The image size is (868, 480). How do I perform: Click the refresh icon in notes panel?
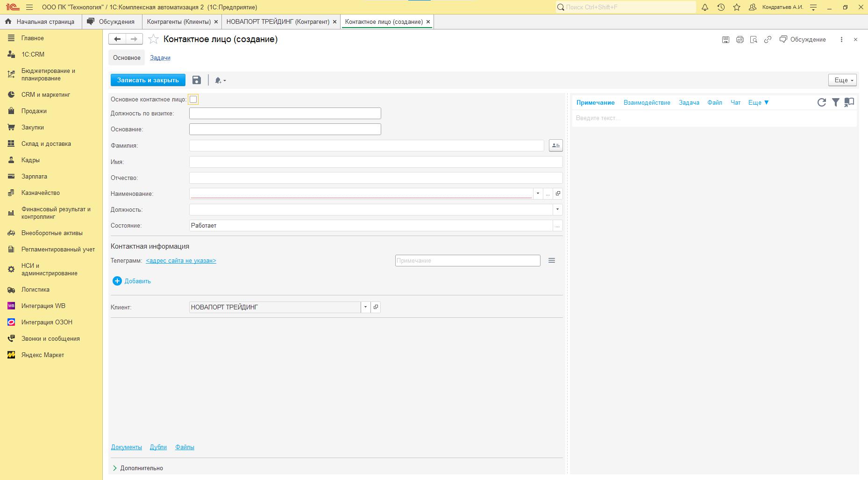click(821, 102)
